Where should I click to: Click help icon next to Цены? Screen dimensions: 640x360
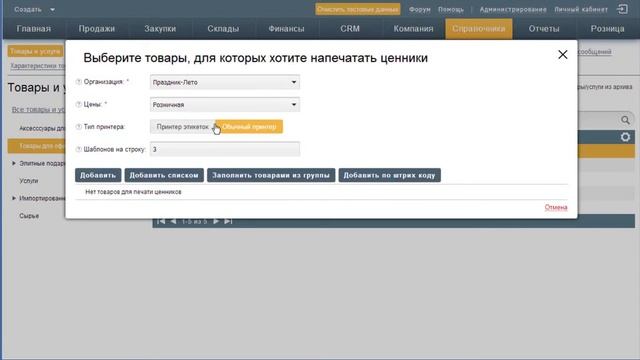79,104
